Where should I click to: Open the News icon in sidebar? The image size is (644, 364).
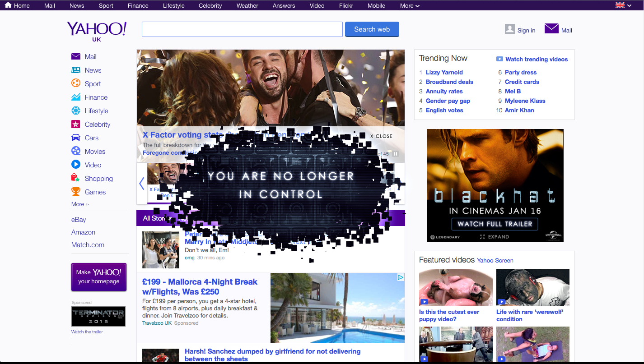coord(76,70)
